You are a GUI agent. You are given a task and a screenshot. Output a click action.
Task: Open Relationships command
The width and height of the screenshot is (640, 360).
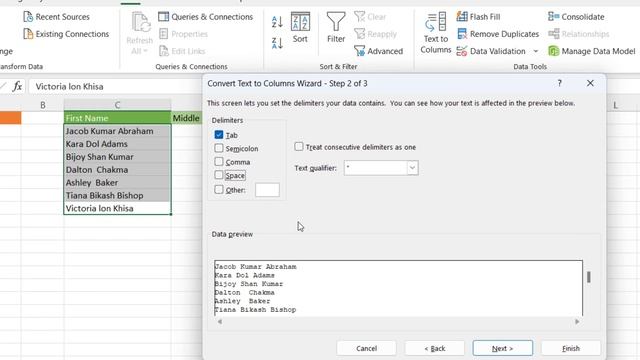(x=578, y=34)
